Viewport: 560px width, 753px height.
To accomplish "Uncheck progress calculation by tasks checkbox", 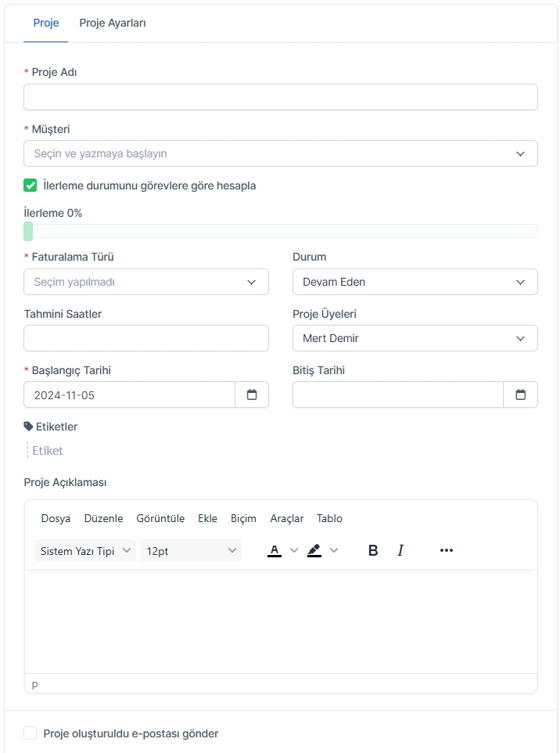I will click(x=31, y=186).
